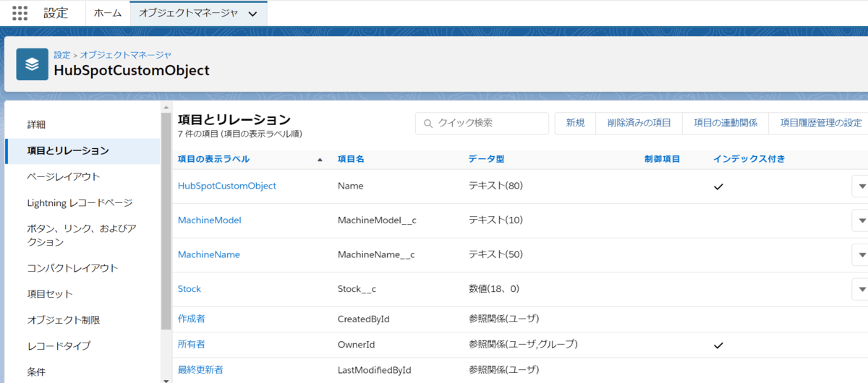This screenshot has width=868, height=383.
Task: Click the テキスト(50) data type cell
Action: pos(495,254)
